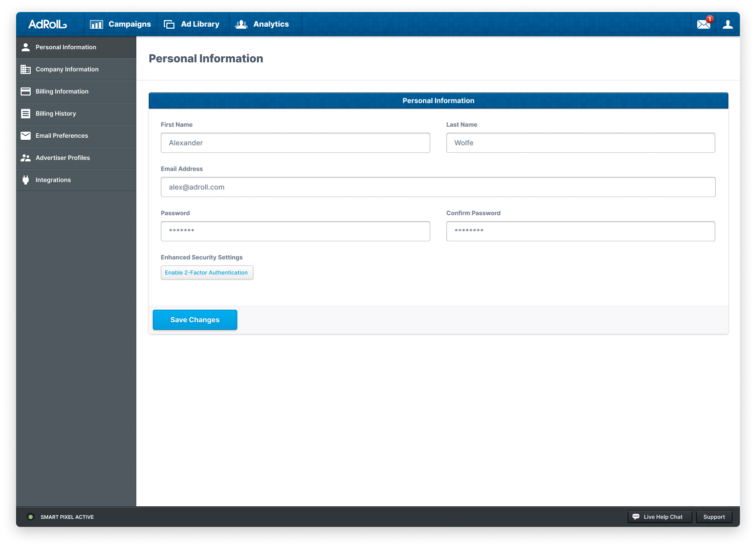Open the mail notifications envelope icon
The image size is (756, 547).
704,24
